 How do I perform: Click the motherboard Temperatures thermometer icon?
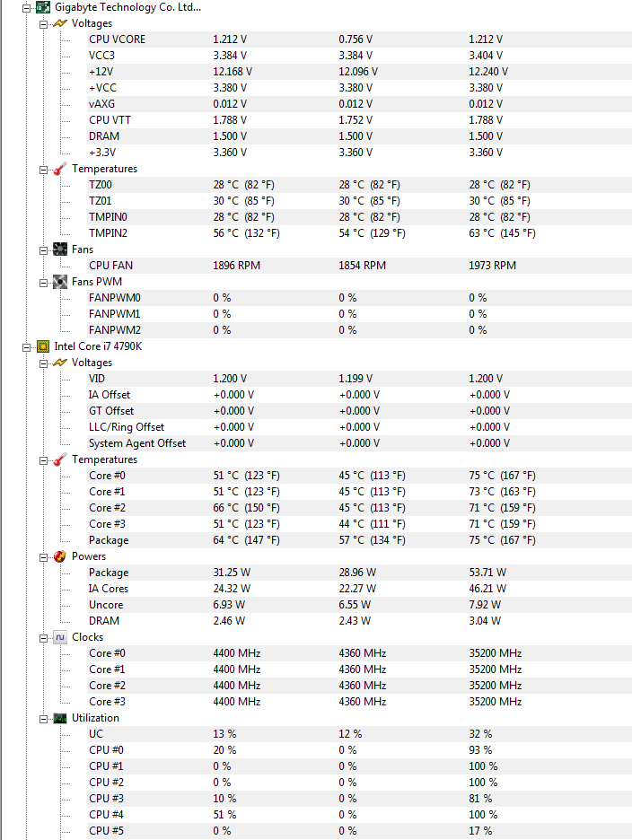click(x=60, y=170)
